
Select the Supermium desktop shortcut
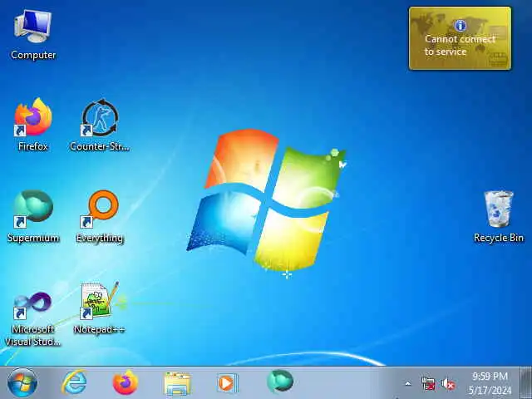click(33, 216)
